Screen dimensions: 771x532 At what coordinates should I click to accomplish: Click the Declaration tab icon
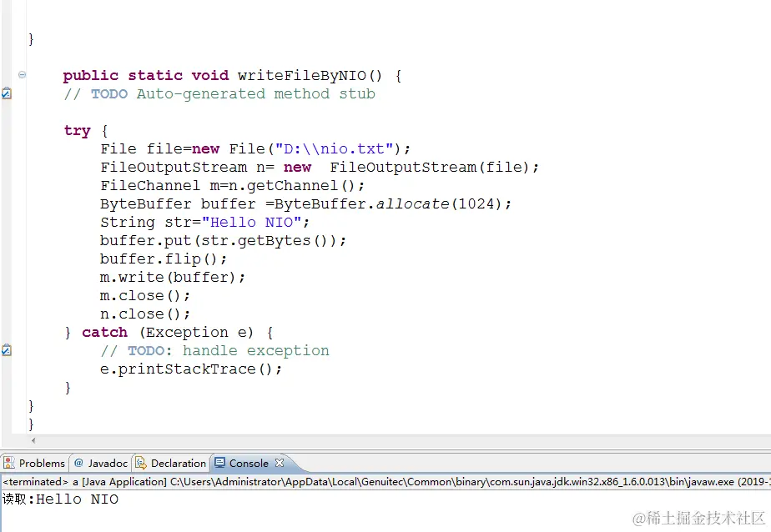(141, 463)
